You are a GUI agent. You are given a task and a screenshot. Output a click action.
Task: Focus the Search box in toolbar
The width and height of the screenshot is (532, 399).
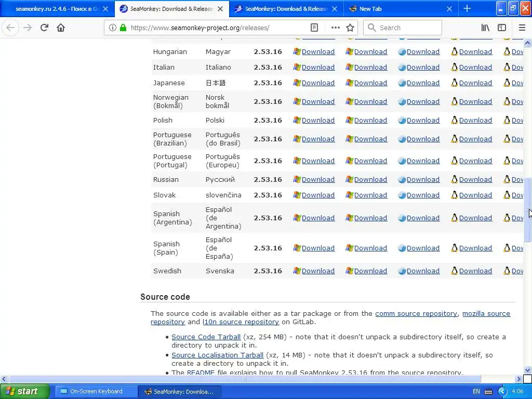[403, 28]
